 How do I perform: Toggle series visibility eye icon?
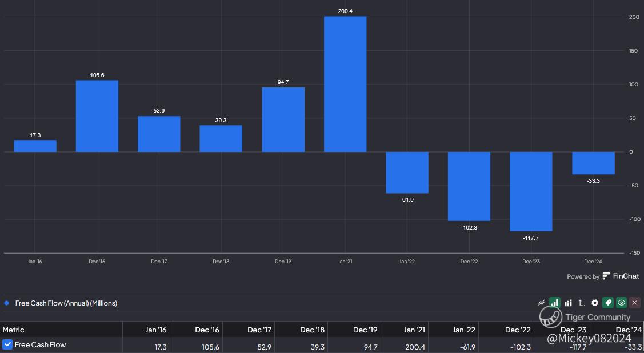pyautogui.click(x=621, y=303)
